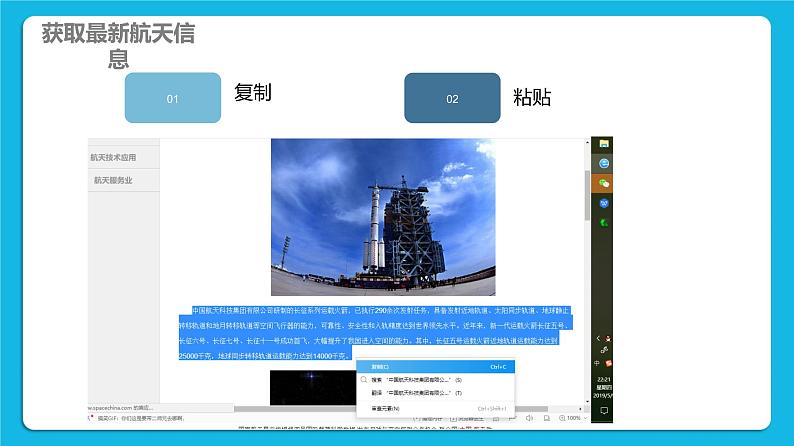Click the vertical scrollbar thumb of the page
Screen dimensions: 794x446
tap(587, 195)
